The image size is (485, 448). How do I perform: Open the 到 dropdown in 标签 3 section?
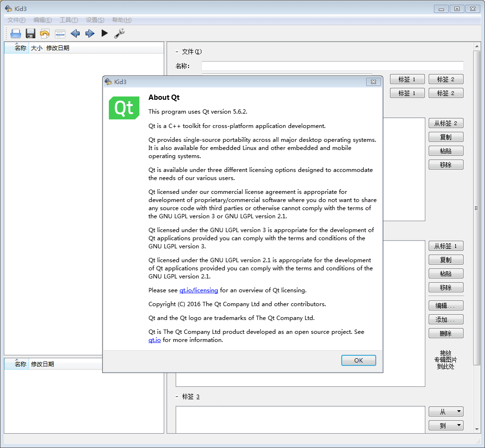(x=446, y=426)
